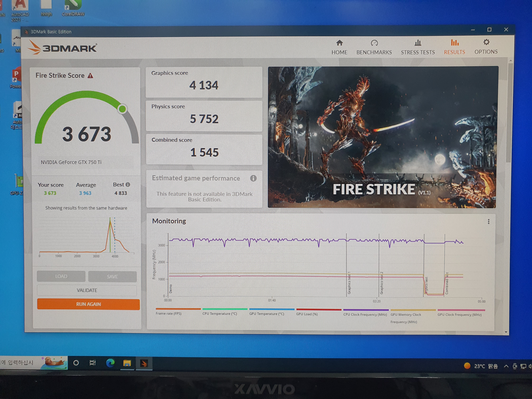The width and height of the screenshot is (532, 399).
Task: Click the RUN AGAIN button
Action: pos(88,304)
